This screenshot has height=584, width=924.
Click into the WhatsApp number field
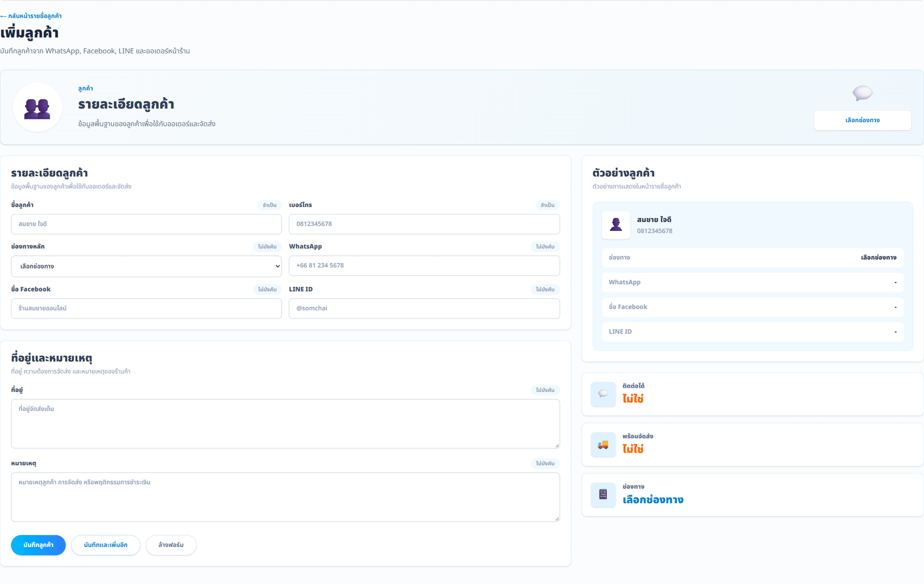(x=424, y=266)
